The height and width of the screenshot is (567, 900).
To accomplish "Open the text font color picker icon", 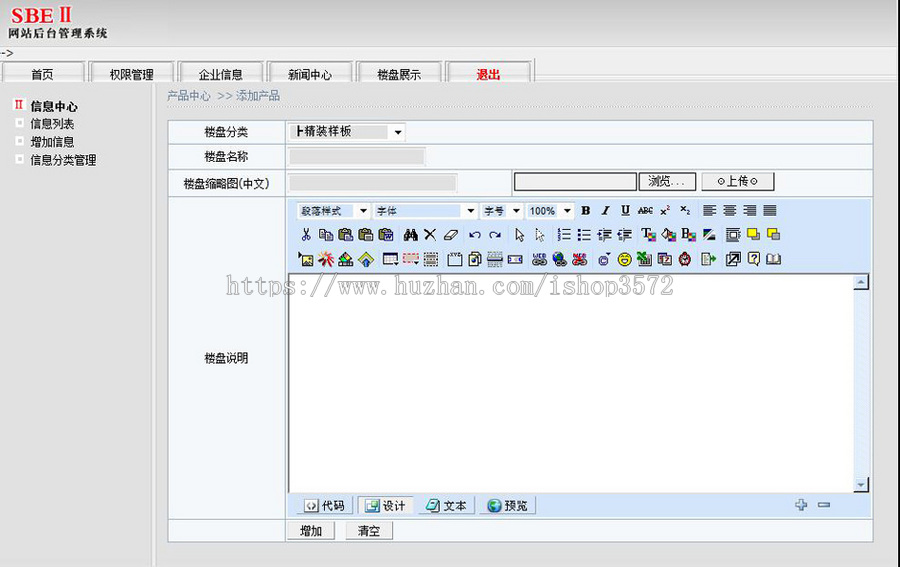I will 649,235.
